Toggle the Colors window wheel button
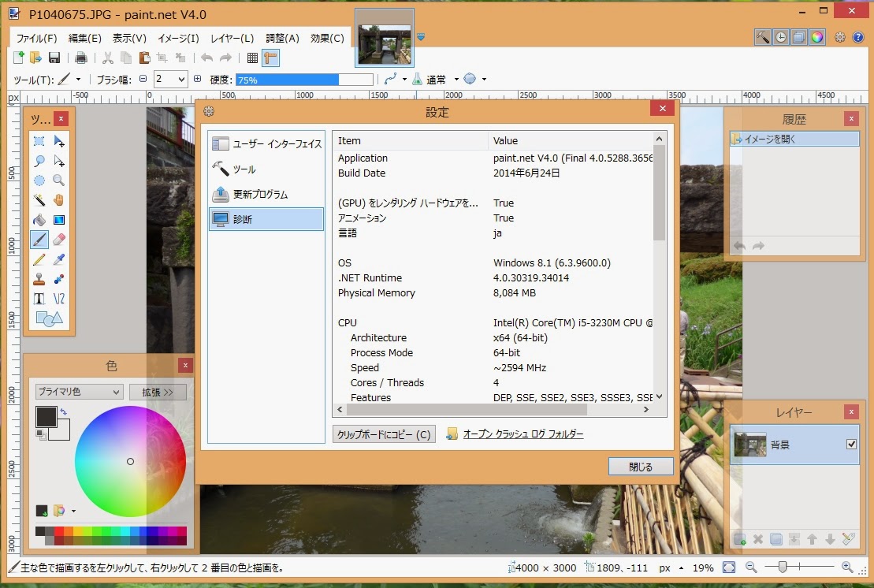 [x=817, y=37]
